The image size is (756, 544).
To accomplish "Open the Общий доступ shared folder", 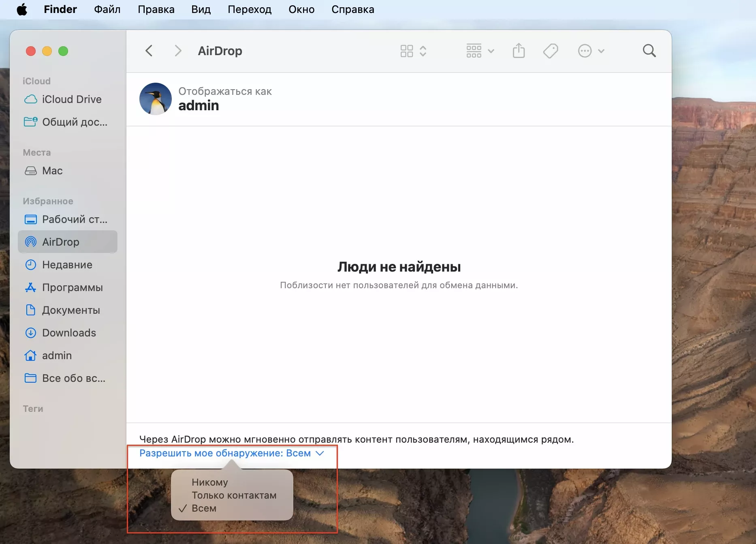I will [68, 122].
